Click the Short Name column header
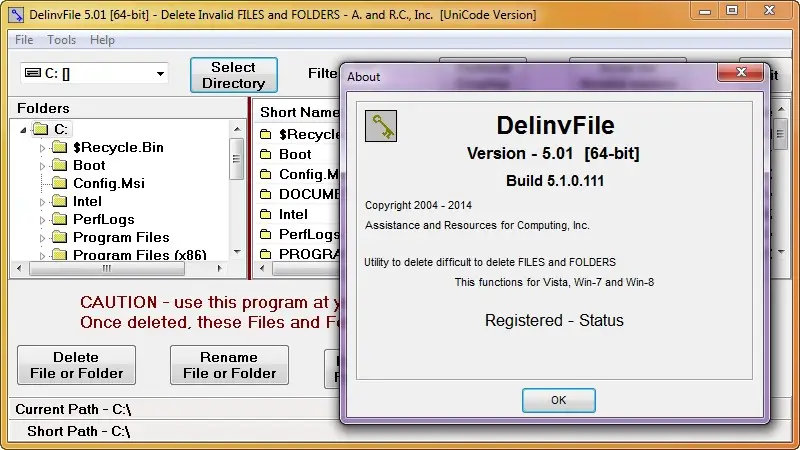Image resolution: width=800 pixels, height=450 pixels. click(298, 112)
